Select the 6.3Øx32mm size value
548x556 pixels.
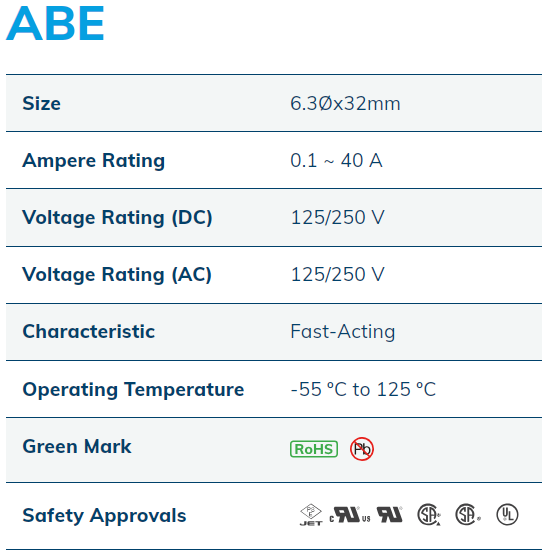(345, 104)
